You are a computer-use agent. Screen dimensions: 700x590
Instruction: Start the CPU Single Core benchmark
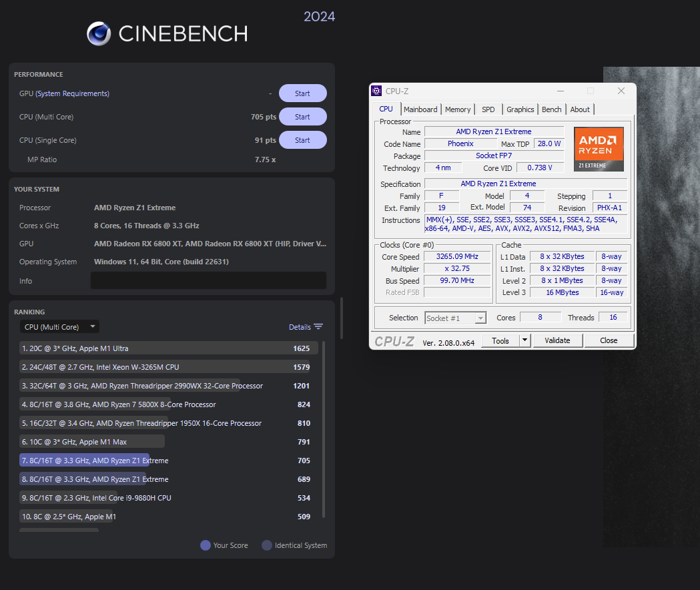302,139
